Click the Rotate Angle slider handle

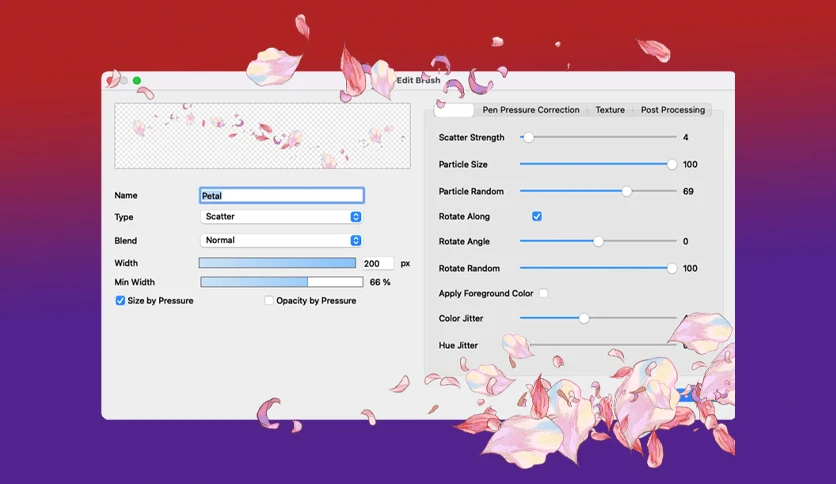[598, 241]
